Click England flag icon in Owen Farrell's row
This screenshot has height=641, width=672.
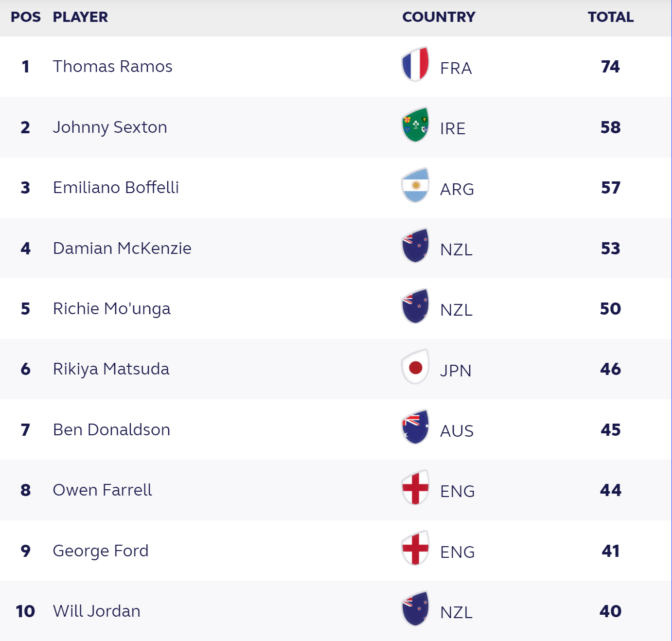click(x=415, y=488)
